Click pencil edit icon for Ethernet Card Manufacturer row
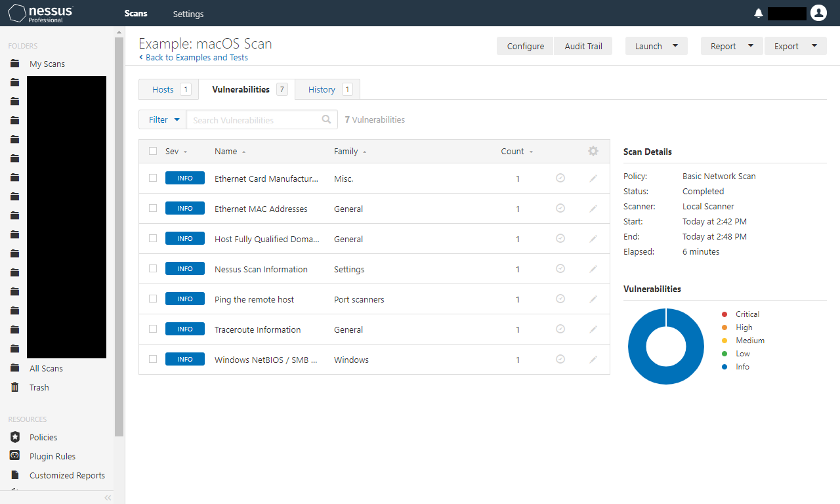840x504 pixels. [593, 178]
